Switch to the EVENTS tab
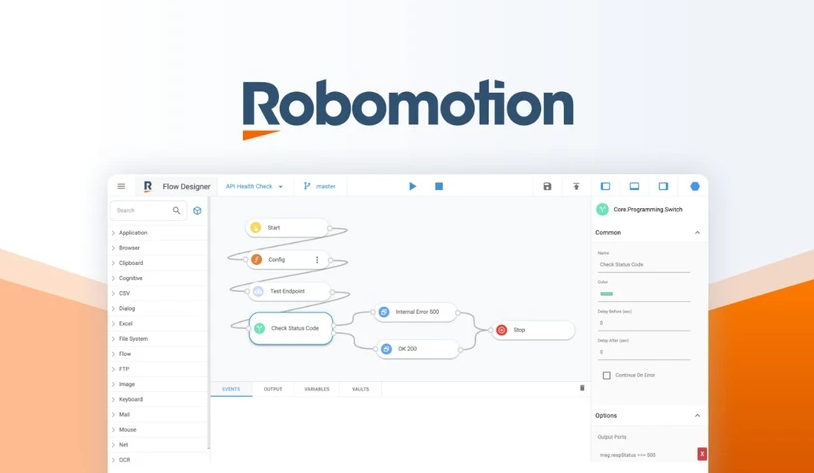The image size is (814, 473). point(231,389)
